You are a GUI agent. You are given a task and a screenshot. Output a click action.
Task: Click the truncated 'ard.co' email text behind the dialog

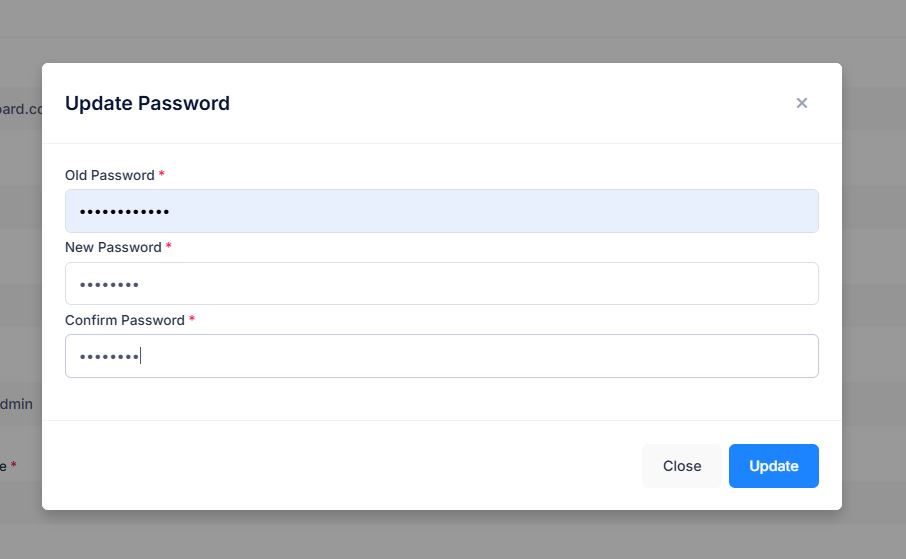(x=21, y=109)
